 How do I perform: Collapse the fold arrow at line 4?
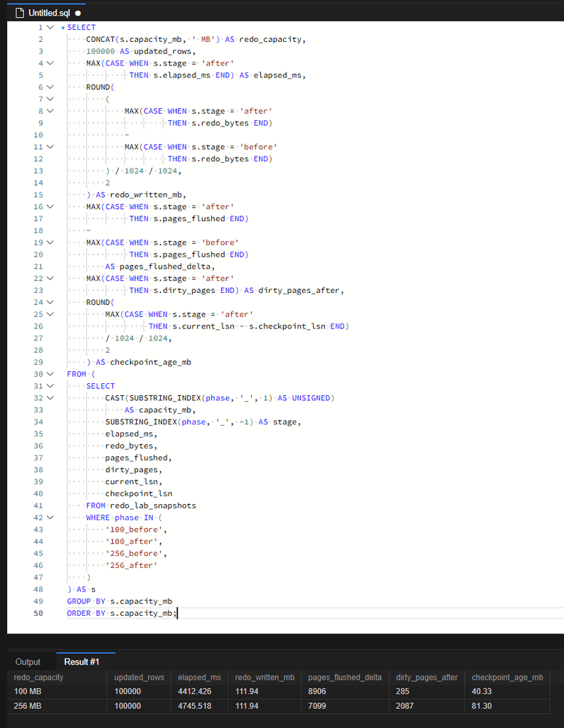pyautogui.click(x=50, y=63)
